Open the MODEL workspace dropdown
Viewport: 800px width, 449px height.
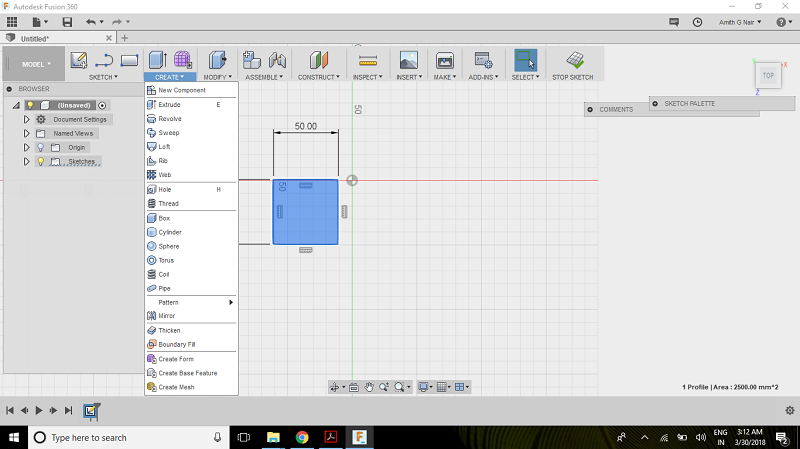[36, 64]
